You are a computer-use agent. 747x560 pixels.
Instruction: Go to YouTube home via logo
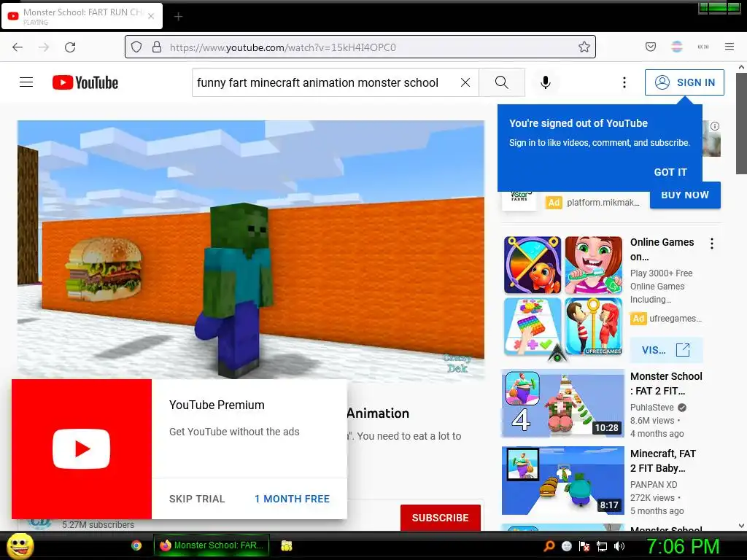point(85,82)
